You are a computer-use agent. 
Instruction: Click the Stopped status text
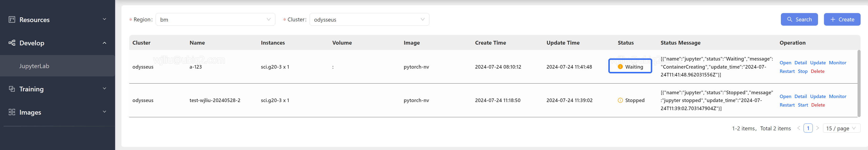coord(635,100)
